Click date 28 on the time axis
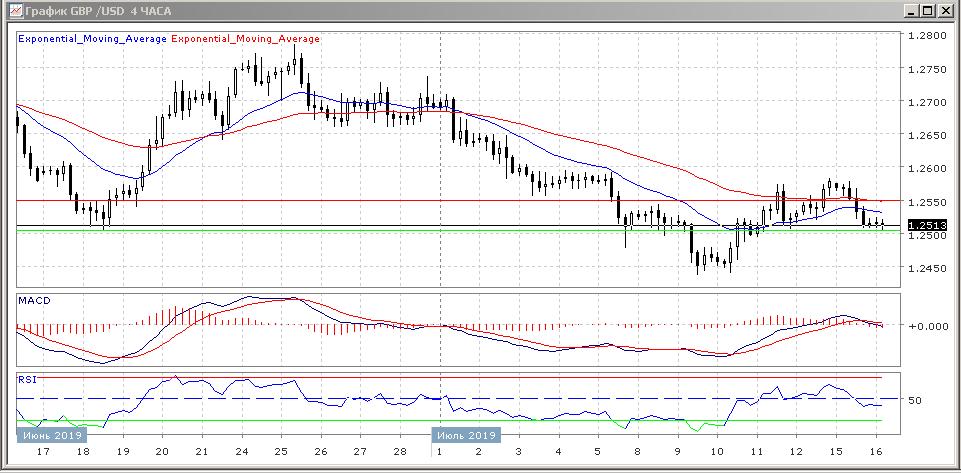The width and height of the screenshot is (961, 473). point(400,452)
